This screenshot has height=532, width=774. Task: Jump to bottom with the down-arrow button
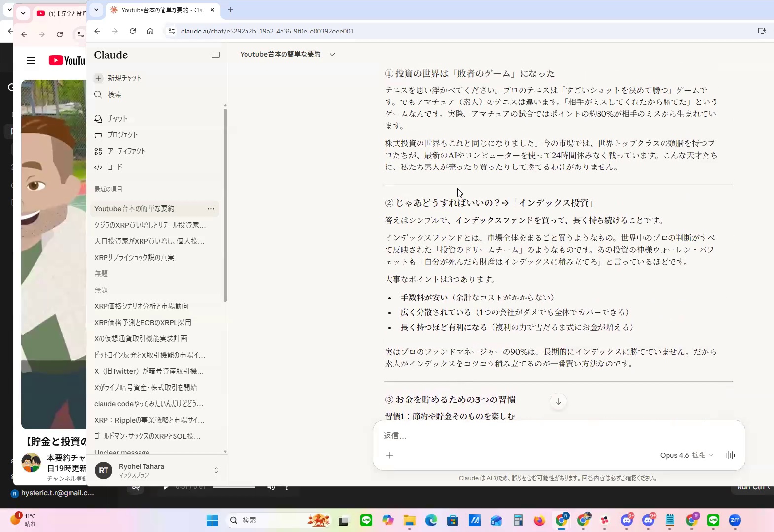(559, 401)
